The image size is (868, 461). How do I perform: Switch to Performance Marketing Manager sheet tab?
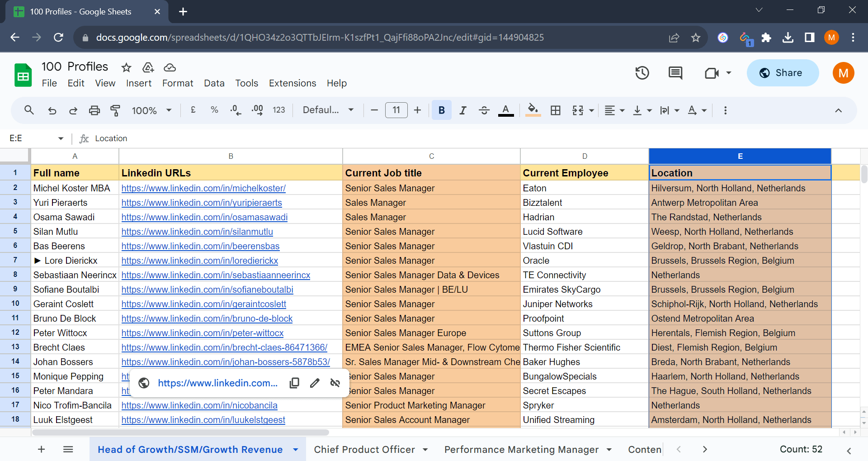click(x=521, y=449)
